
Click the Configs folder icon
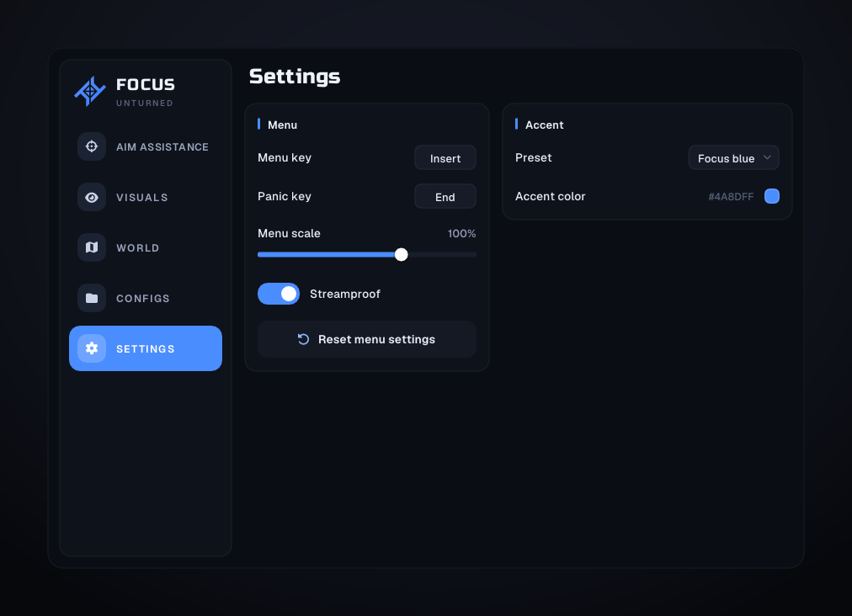coord(92,298)
